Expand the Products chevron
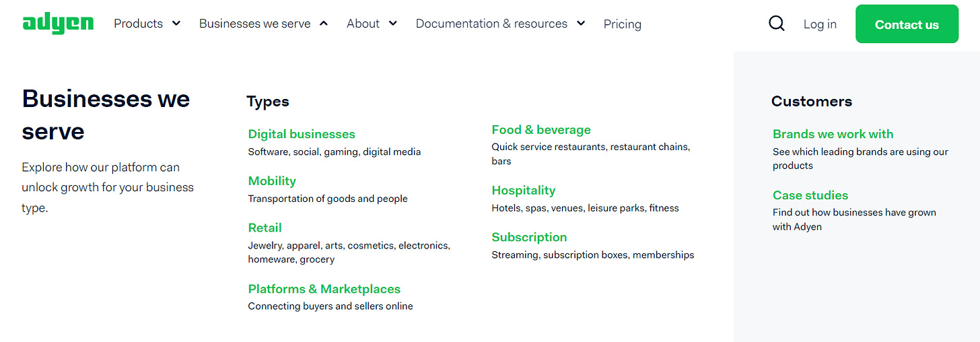The image size is (980, 342). tap(176, 24)
